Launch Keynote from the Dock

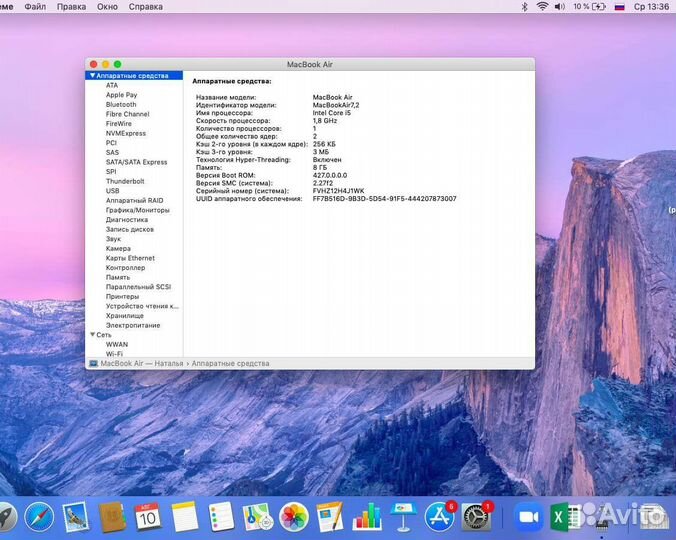(x=403, y=517)
